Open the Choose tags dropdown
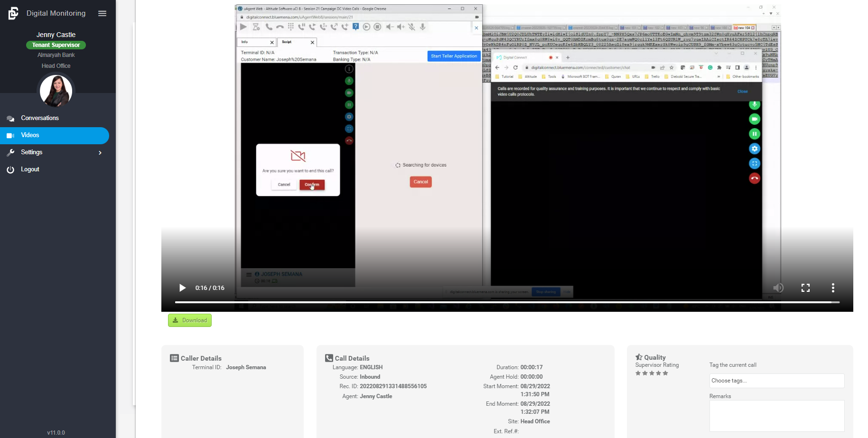Screen dimensions: 868x438 point(776,381)
